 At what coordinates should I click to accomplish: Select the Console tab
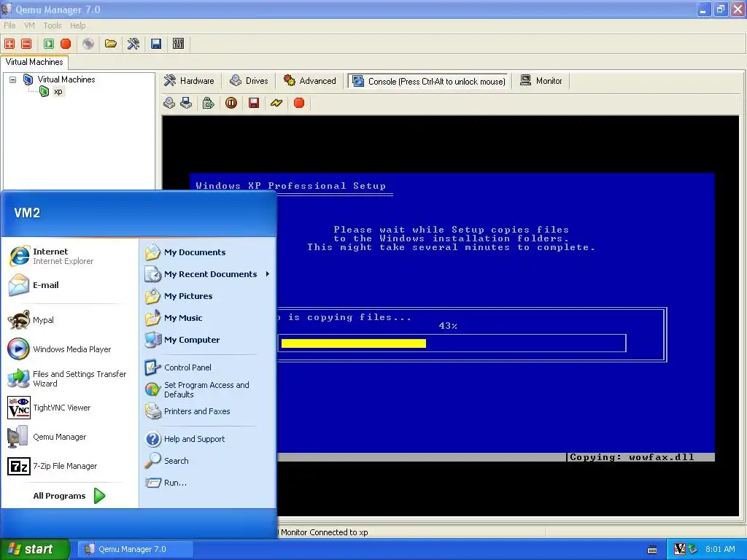[x=429, y=81]
